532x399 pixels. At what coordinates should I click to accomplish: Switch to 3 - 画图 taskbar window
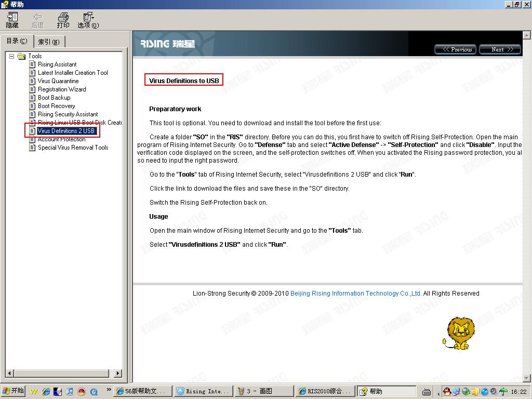[x=264, y=391]
